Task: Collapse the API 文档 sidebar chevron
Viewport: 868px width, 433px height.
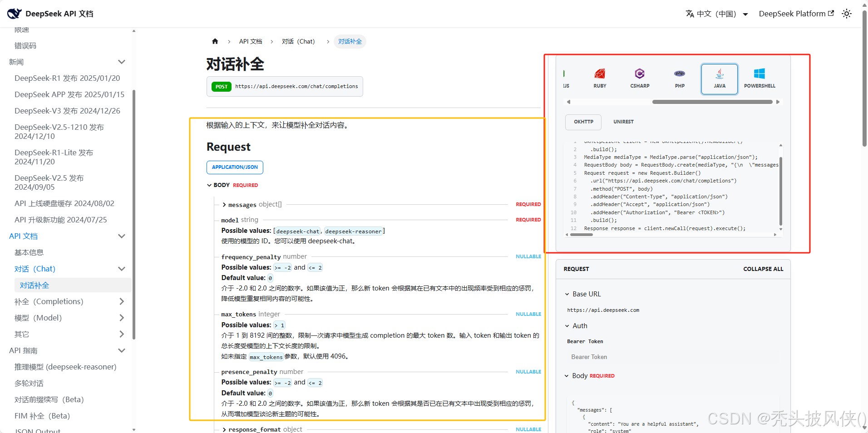Action: pos(121,236)
